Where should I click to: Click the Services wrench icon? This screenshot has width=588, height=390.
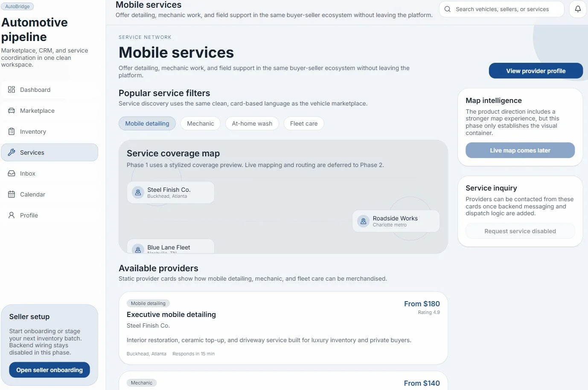pos(12,152)
